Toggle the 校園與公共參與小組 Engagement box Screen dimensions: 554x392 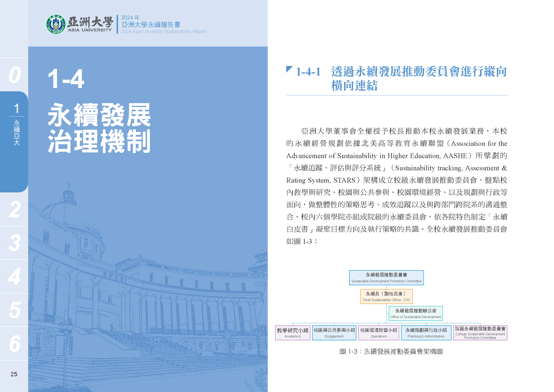(x=334, y=333)
